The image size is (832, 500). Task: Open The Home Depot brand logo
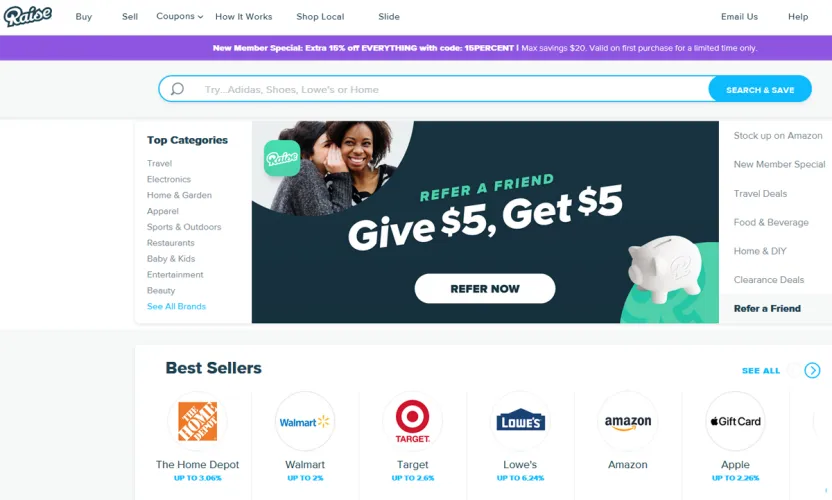(x=197, y=421)
